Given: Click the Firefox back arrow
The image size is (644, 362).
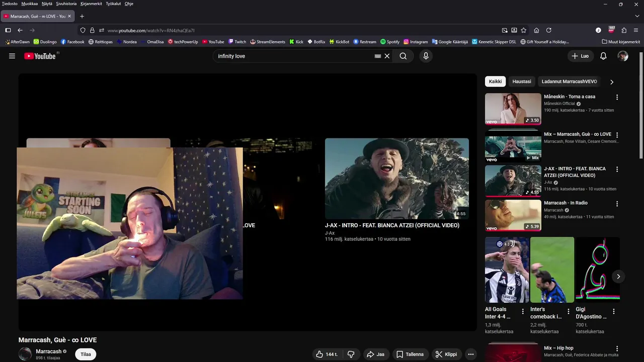Looking at the screenshot, I should [20, 30].
